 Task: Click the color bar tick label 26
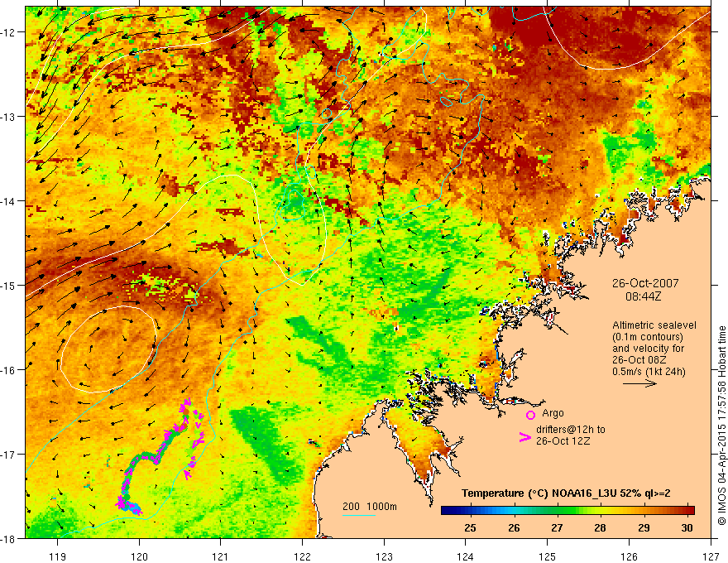coord(514,527)
